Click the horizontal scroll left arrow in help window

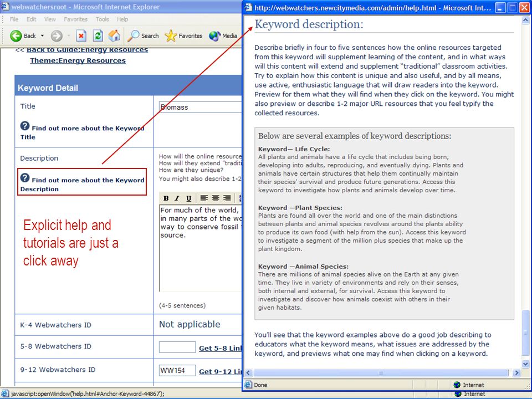(248, 373)
